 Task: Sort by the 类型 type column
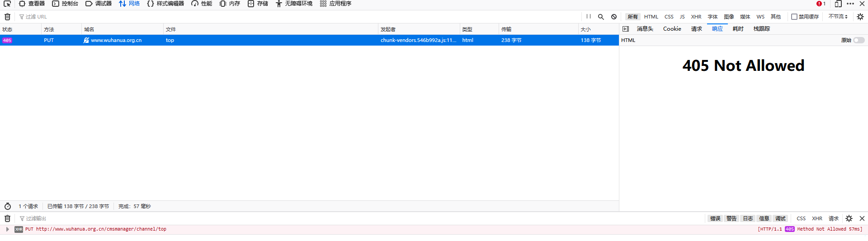[x=479, y=29]
